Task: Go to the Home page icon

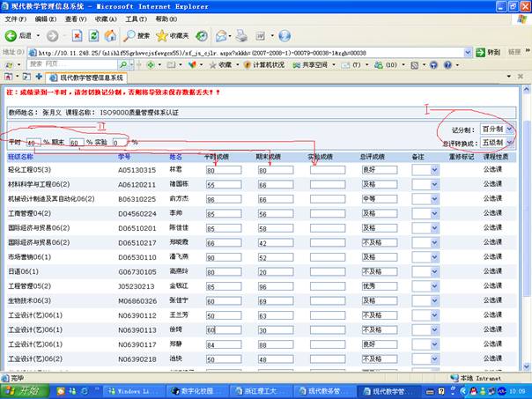Action: pos(110,36)
